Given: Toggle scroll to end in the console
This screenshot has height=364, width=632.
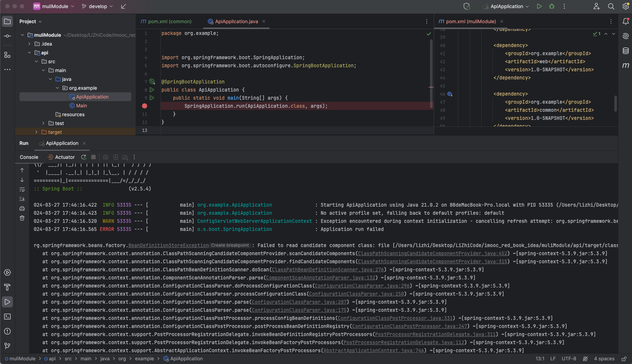Looking at the screenshot, I should click(22, 199).
